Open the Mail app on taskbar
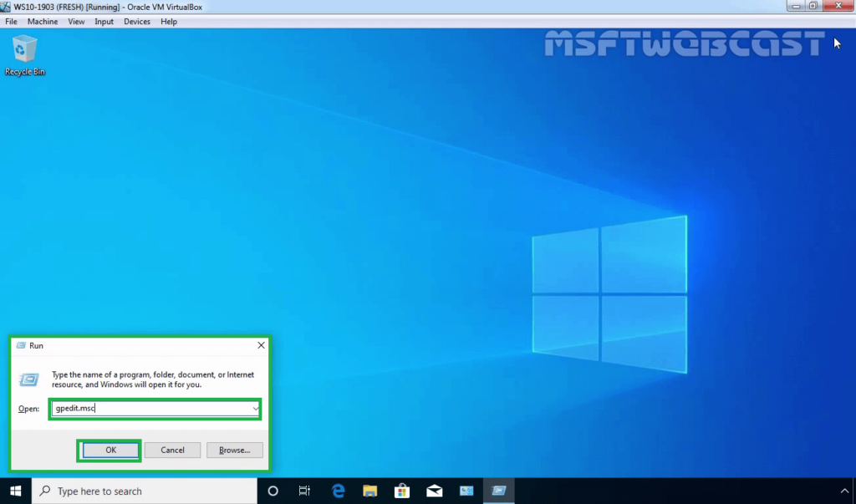 tap(435, 491)
